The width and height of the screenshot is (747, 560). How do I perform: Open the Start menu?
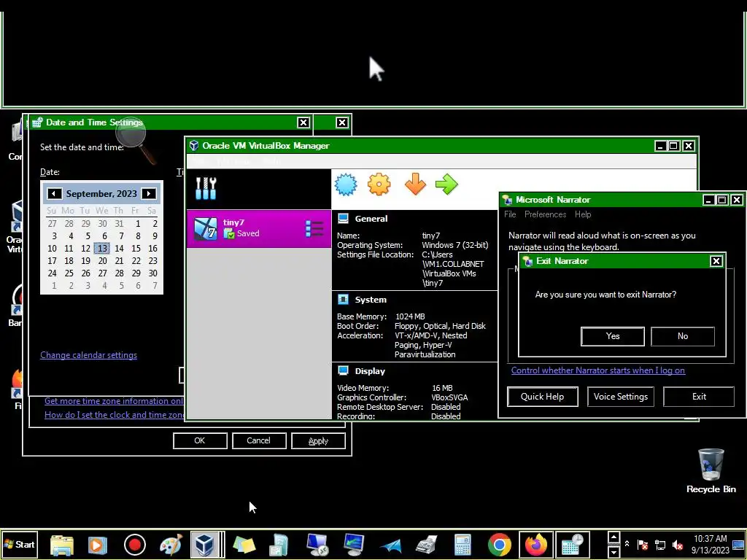19,544
